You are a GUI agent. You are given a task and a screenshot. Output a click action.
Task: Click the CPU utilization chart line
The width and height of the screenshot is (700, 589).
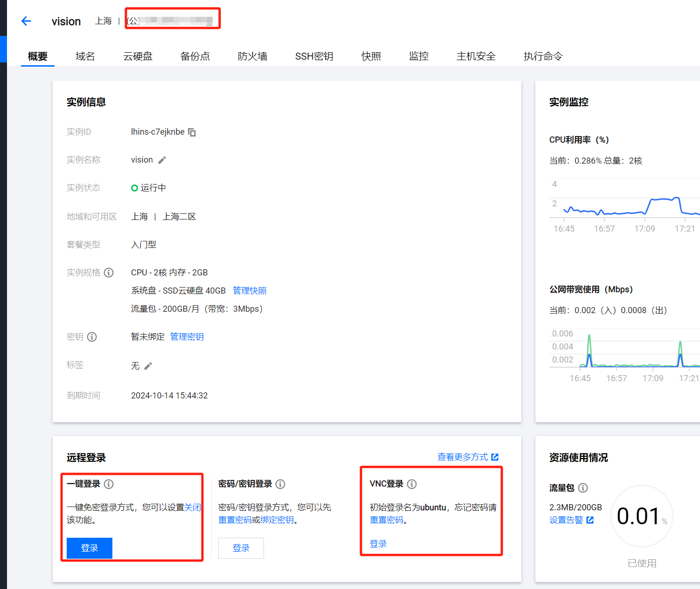tap(662, 199)
